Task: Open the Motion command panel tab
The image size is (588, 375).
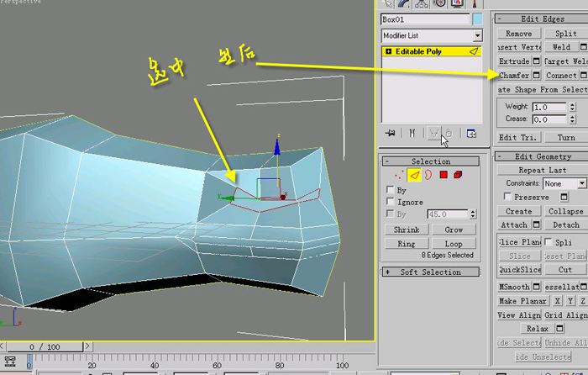Action: tap(439, 3)
